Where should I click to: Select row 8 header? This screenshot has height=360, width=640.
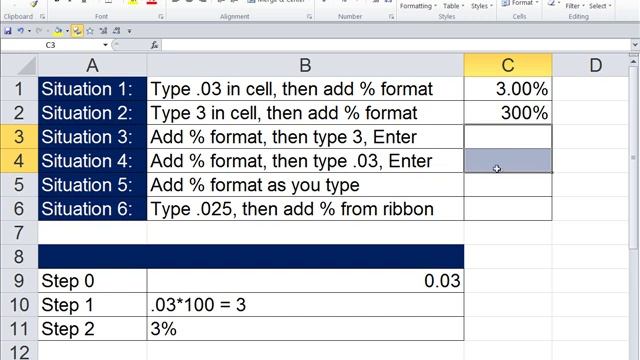(x=19, y=257)
